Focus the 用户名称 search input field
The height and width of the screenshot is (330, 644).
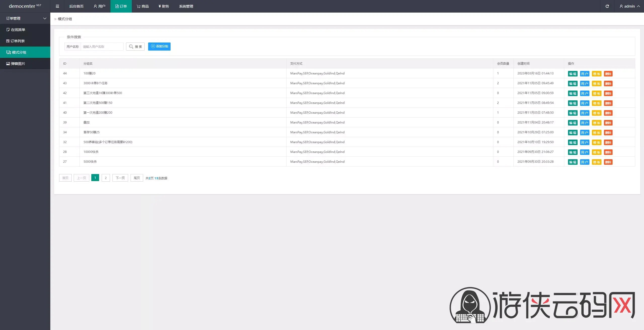tap(102, 47)
